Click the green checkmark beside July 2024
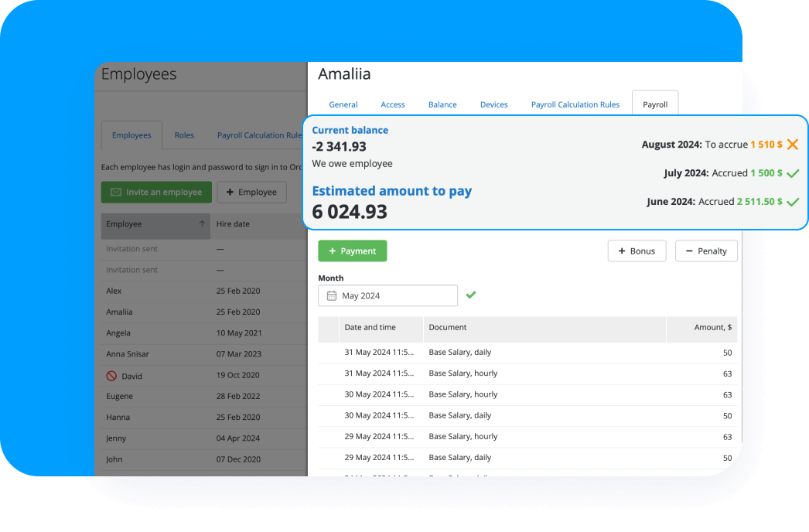This screenshot has height=532, width=809. (x=792, y=173)
